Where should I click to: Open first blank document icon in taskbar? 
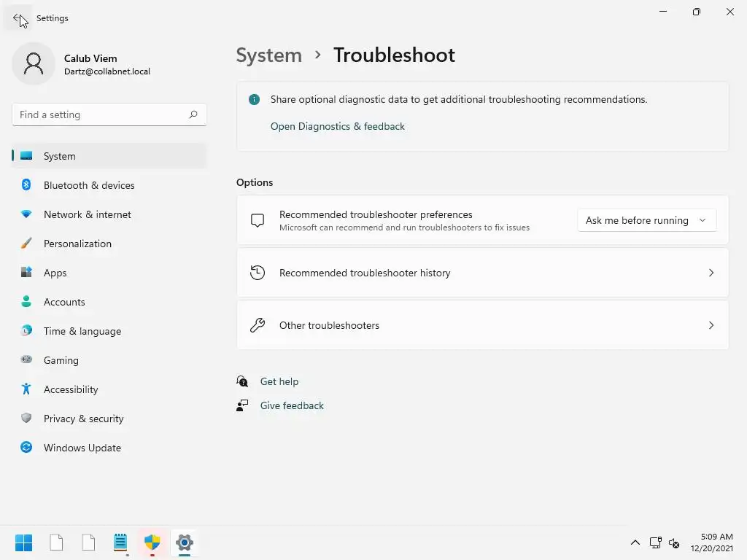[56, 542]
